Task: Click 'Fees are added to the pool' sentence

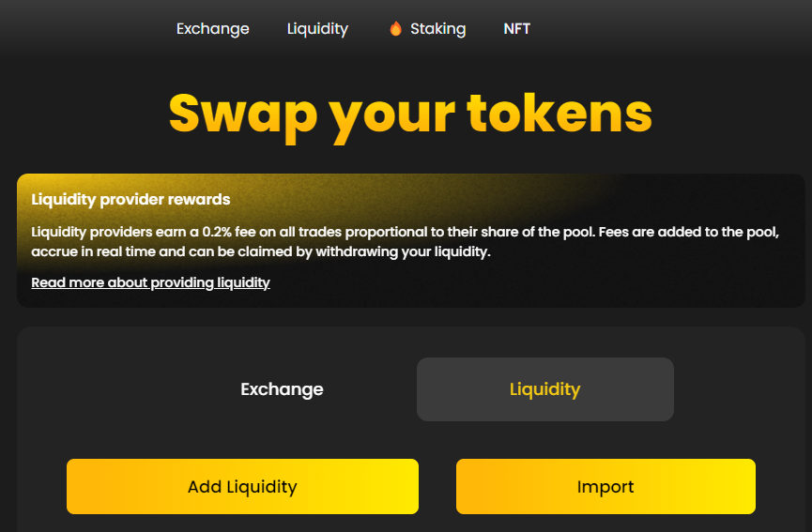Action: tap(689, 232)
